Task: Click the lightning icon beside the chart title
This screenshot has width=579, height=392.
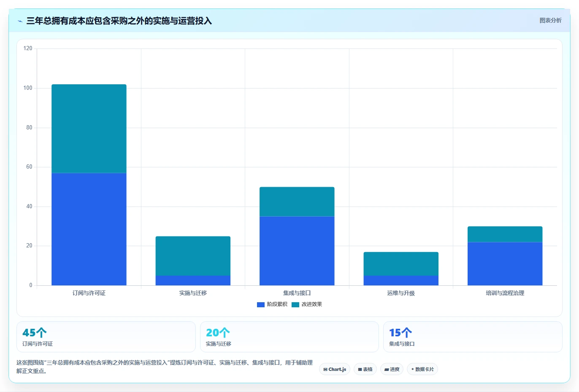Action: click(x=20, y=21)
